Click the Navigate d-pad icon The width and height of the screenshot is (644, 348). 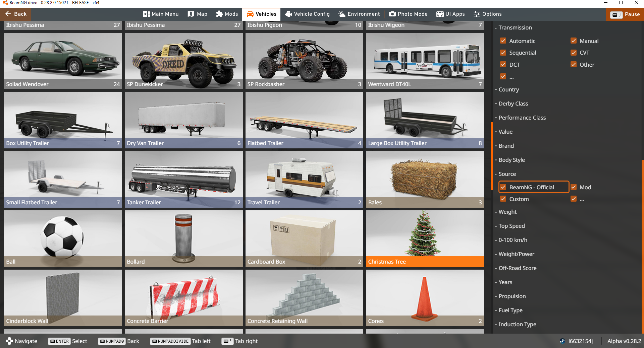point(9,341)
